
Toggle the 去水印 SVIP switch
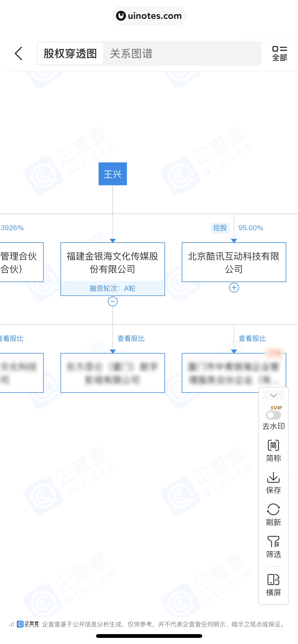tap(274, 415)
